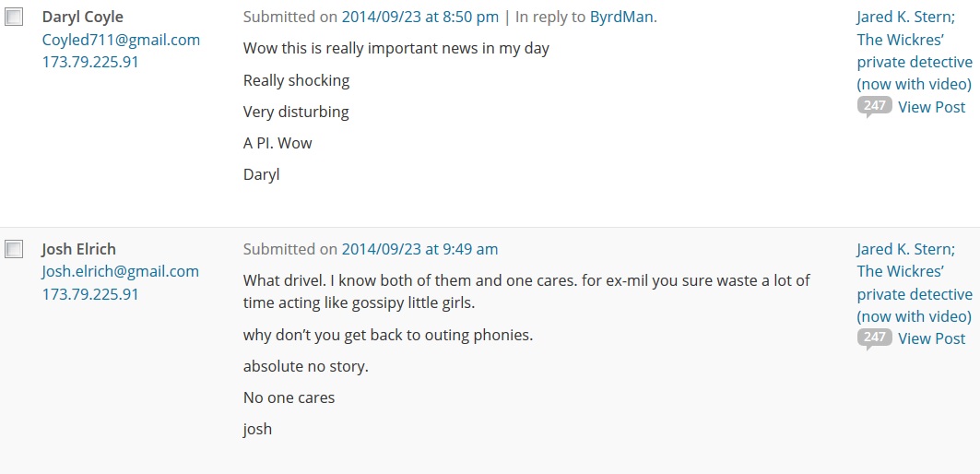
Task: Click the 247 comment bubble in Daryl's row
Action: (874, 106)
